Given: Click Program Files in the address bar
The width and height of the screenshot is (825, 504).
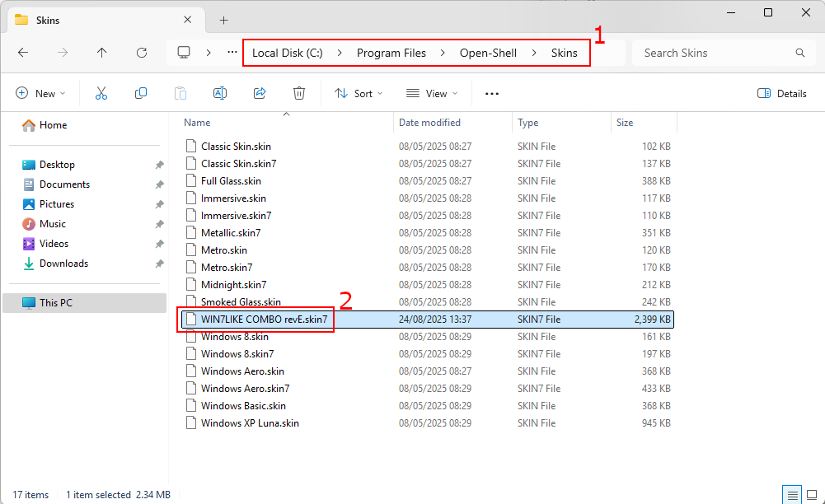Looking at the screenshot, I should [x=391, y=53].
